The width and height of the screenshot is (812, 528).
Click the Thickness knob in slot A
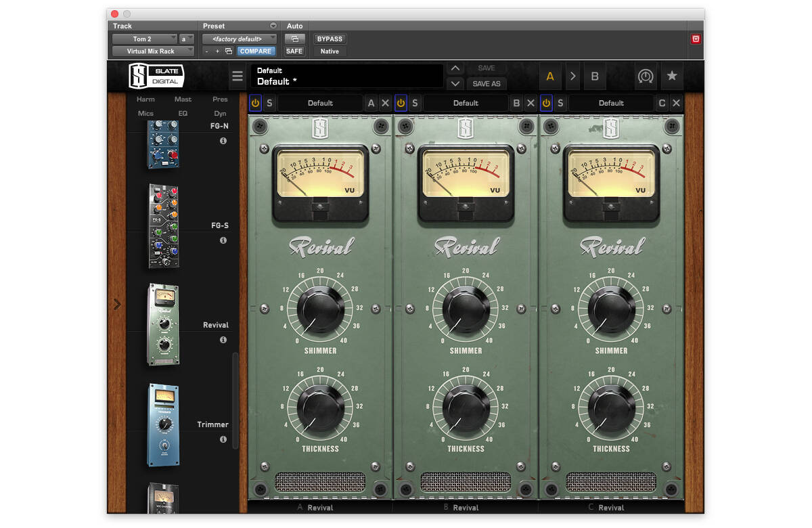click(x=321, y=408)
